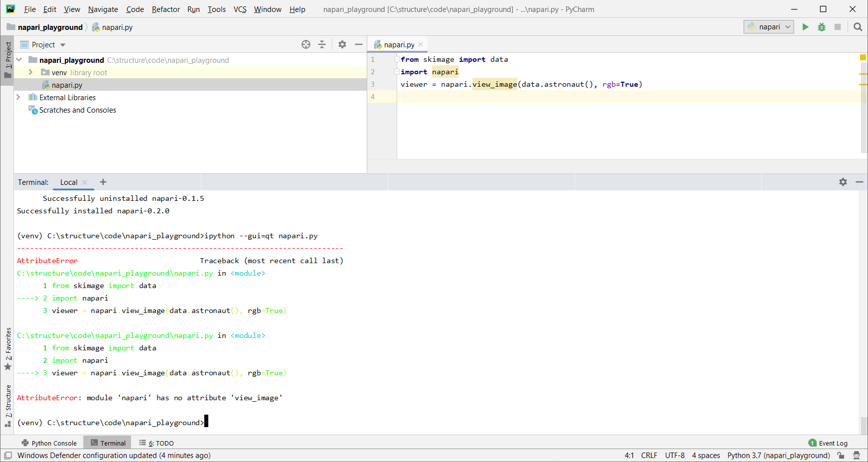The image size is (868, 462).
Task: Close the napari.py editor tab
Action: [421, 44]
